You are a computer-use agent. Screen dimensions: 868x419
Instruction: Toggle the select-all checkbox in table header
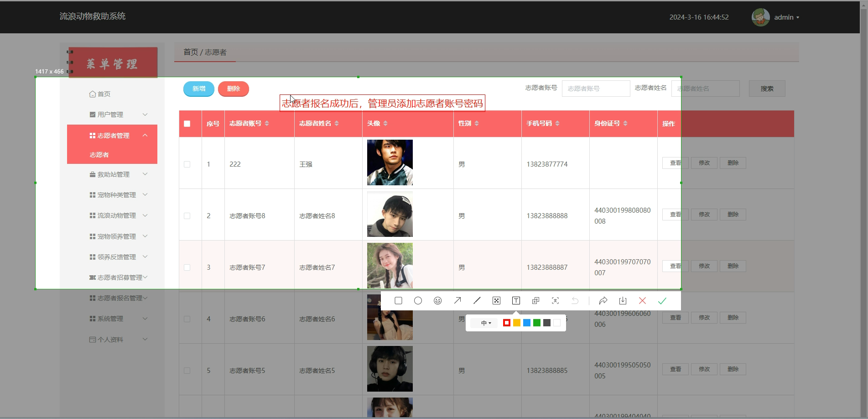[187, 124]
